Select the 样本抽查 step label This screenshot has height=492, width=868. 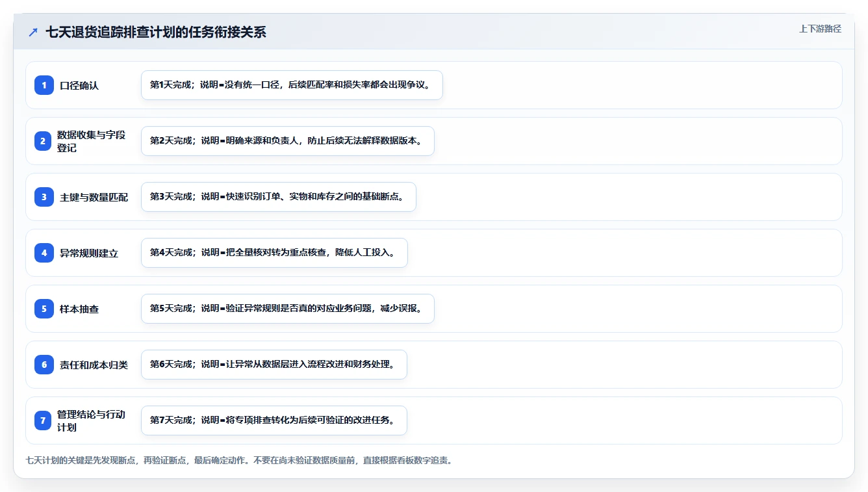click(79, 309)
